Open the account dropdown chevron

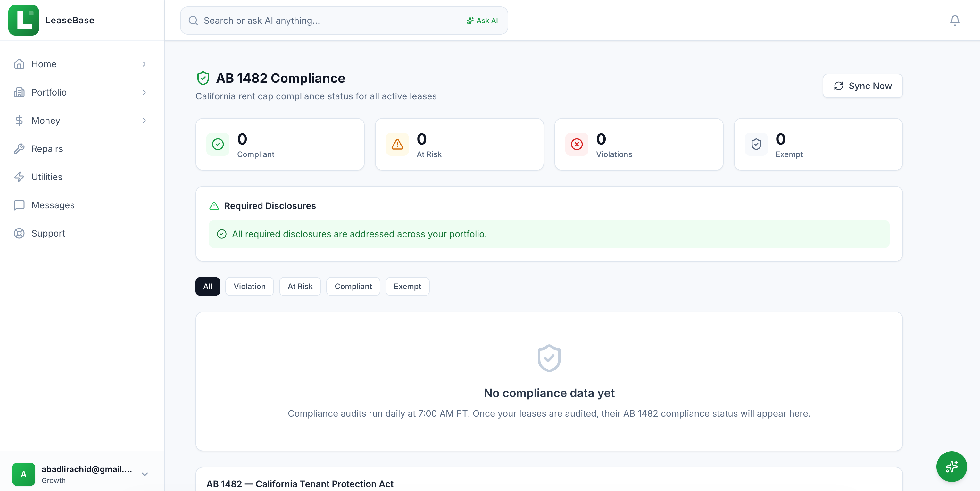pos(145,474)
